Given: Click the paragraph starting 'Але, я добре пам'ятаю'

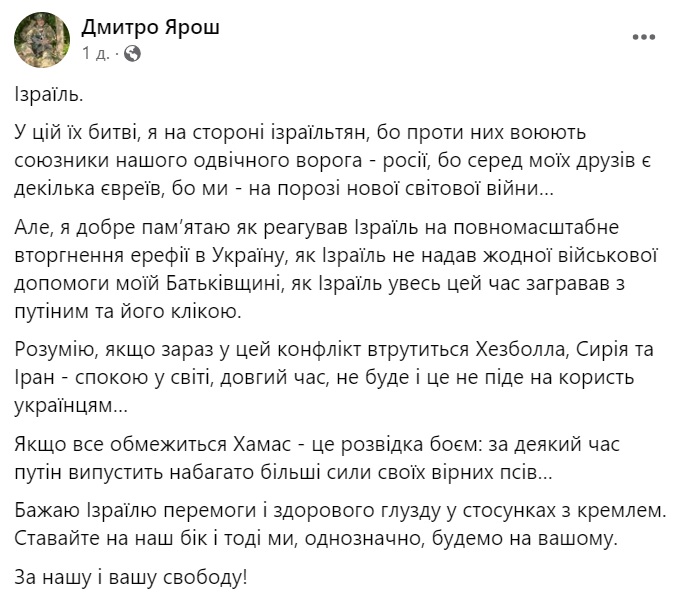Looking at the screenshot, I should [x=336, y=269].
